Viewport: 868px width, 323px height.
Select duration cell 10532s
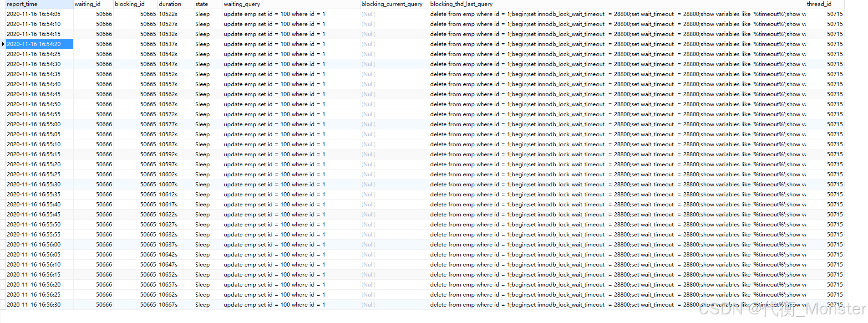click(176, 34)
